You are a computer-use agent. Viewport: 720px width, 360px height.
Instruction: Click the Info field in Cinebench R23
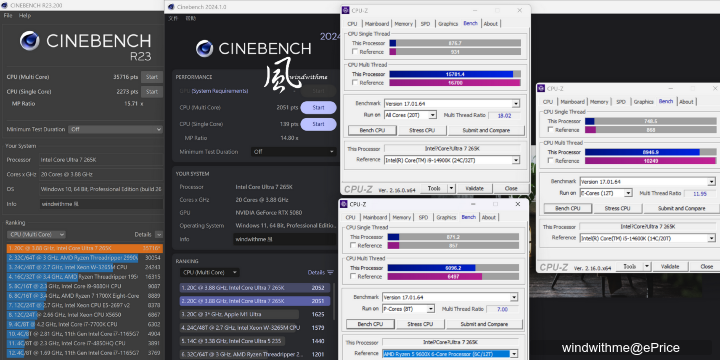click(x=101, y=203)
